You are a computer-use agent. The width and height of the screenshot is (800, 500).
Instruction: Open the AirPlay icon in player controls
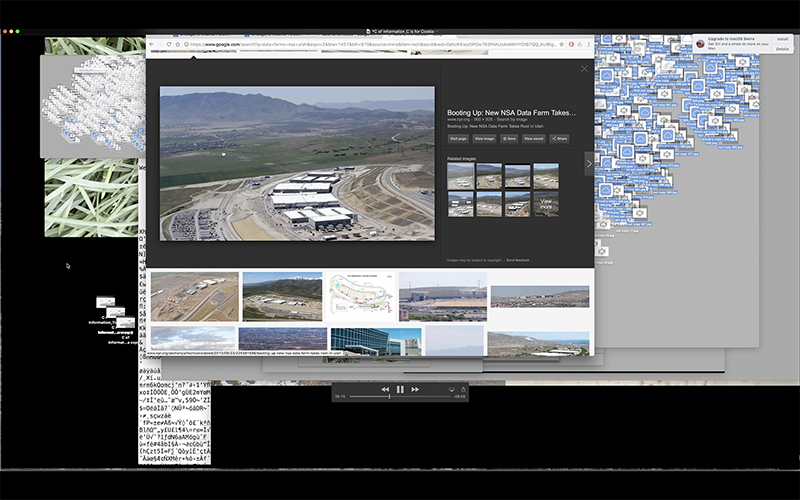[x=450, y=389]
